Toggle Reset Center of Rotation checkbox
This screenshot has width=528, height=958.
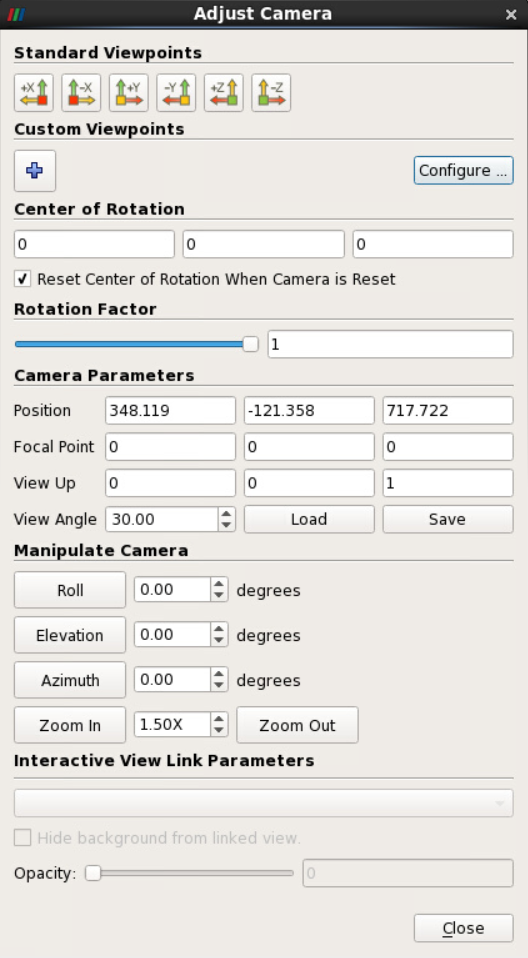[23, 279]
